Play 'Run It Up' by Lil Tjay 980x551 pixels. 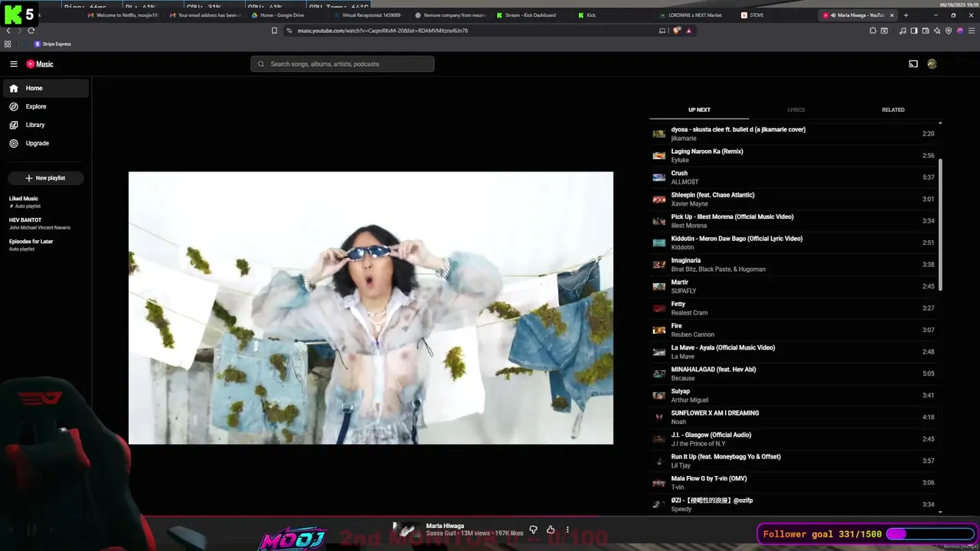(793, 461)
